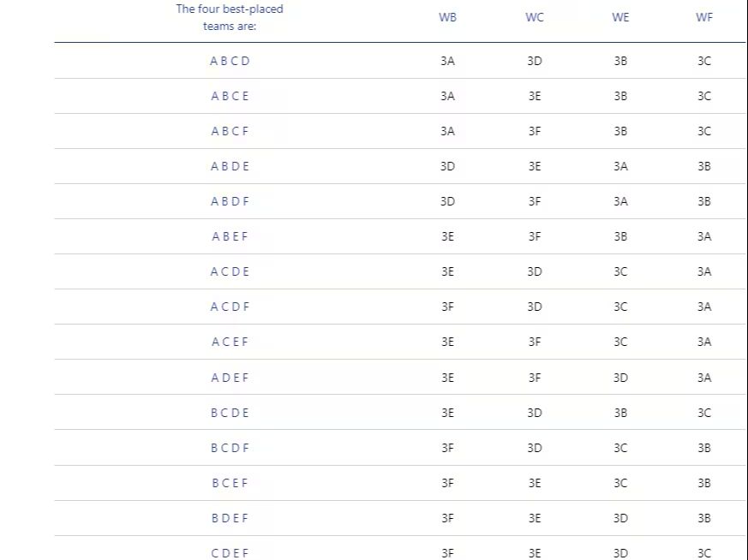Click the A B C F combination
The image size is (748, 560).
(230, 131)
